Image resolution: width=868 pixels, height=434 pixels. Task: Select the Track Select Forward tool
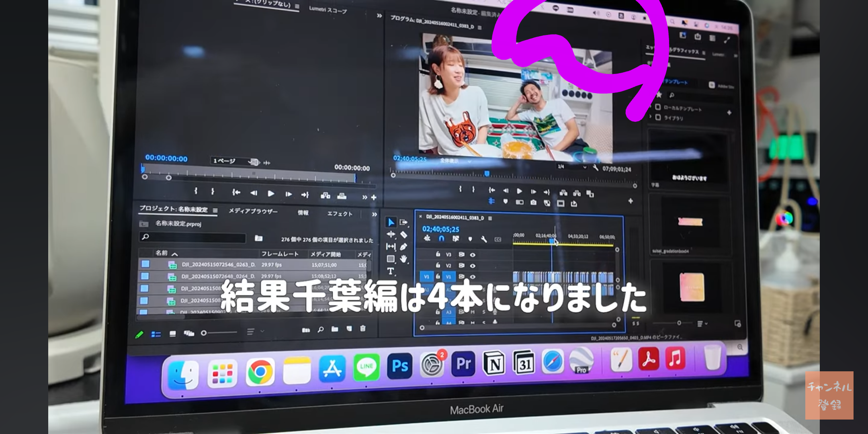pyautogui.click(x=403, y=222)
